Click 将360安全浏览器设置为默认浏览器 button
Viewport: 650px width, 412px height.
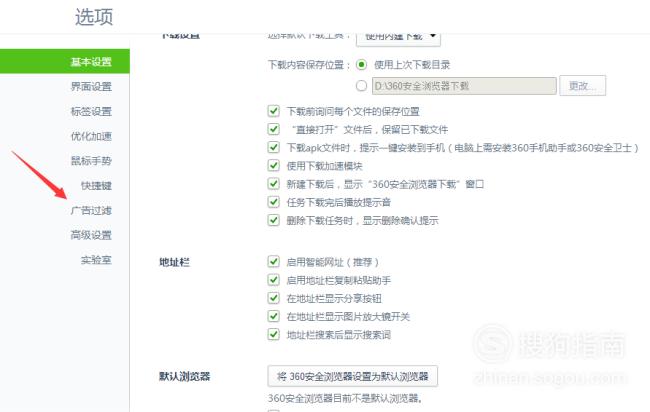[x=352, y=376]
